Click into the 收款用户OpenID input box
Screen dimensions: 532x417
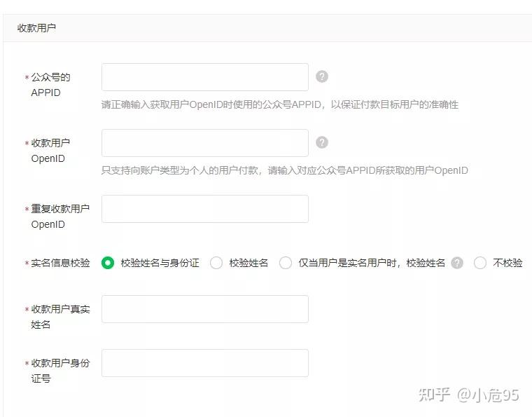(204, 143)
